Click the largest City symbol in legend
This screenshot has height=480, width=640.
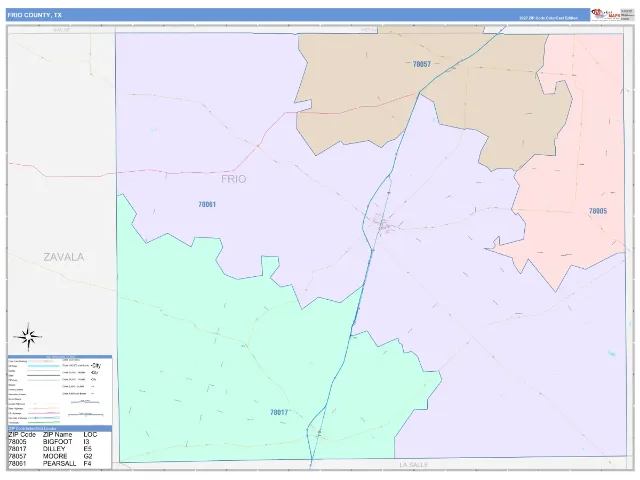(x=96, y=365)
